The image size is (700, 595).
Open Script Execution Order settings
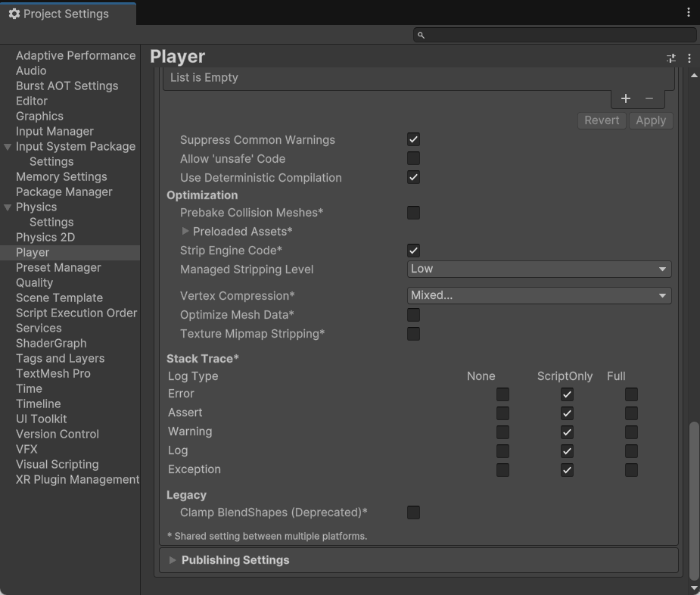tap(76, 313)
